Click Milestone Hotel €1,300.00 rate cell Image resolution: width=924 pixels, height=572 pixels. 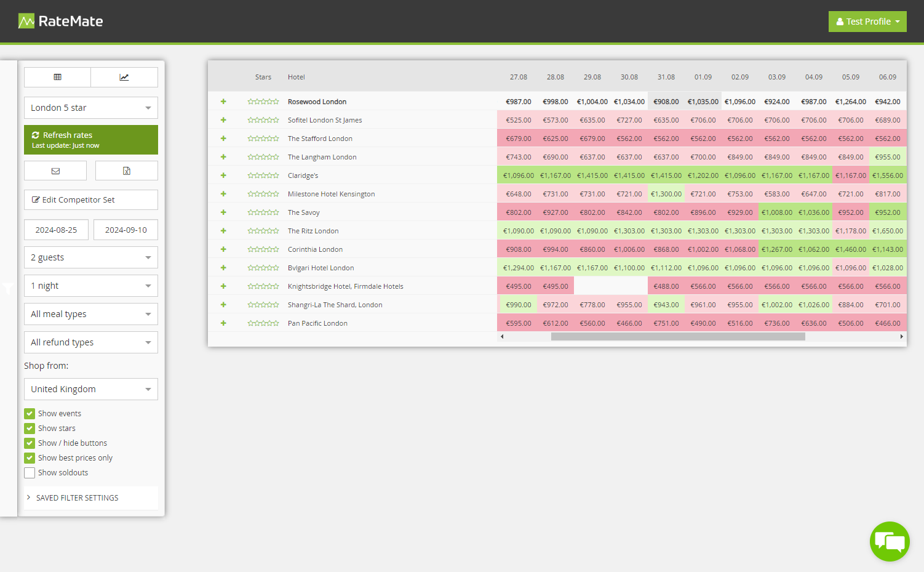point(666,194)
